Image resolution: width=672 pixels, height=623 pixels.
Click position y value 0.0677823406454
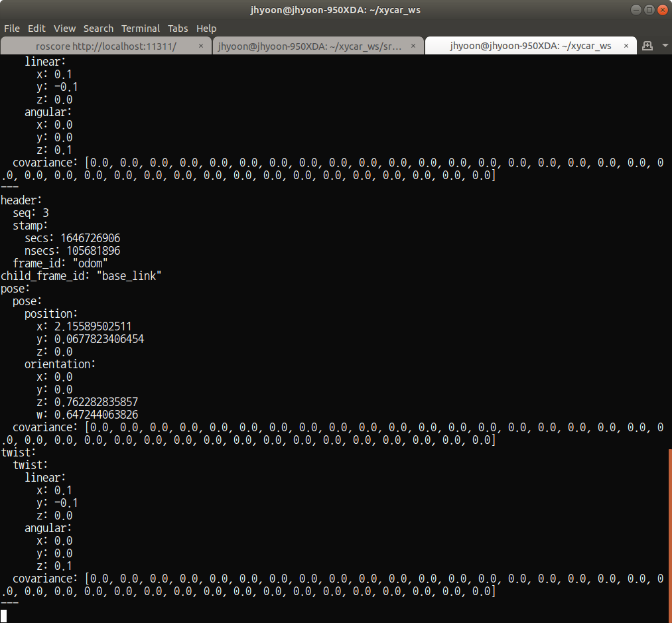coord(100,339)
